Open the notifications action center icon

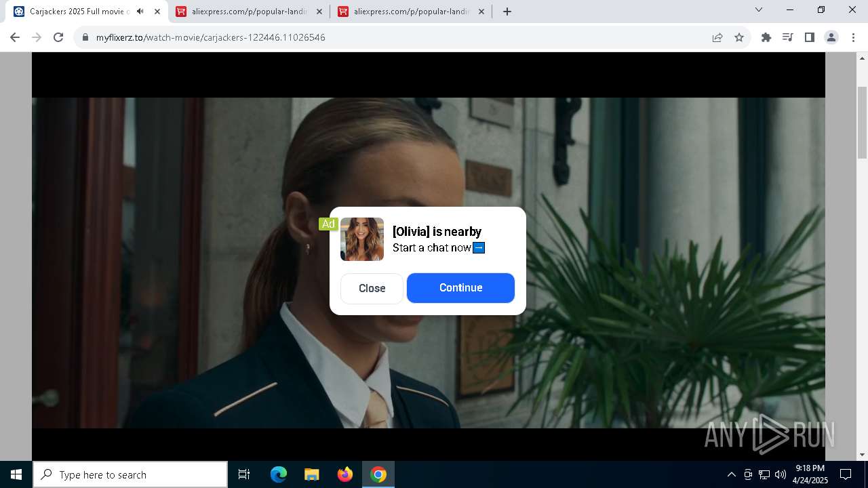tap(846, 474)
